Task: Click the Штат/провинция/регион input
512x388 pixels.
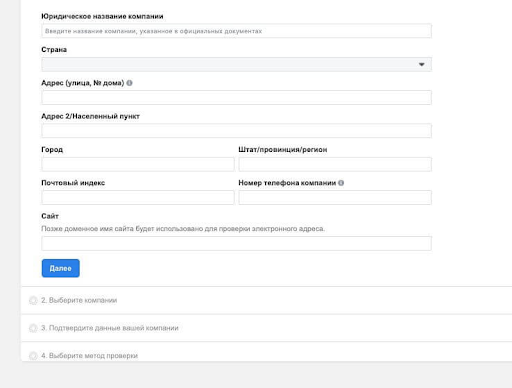Action: [x=335, y=164]
